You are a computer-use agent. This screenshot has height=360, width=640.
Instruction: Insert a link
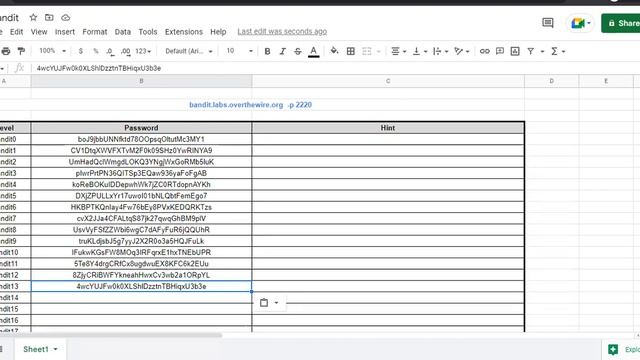click(484, 51)
